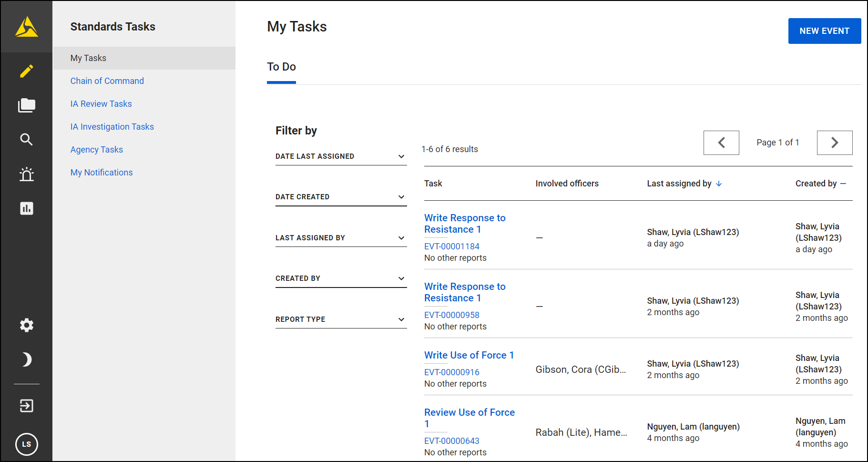Open the bar chart analytics icon

[x=27, y=208]
